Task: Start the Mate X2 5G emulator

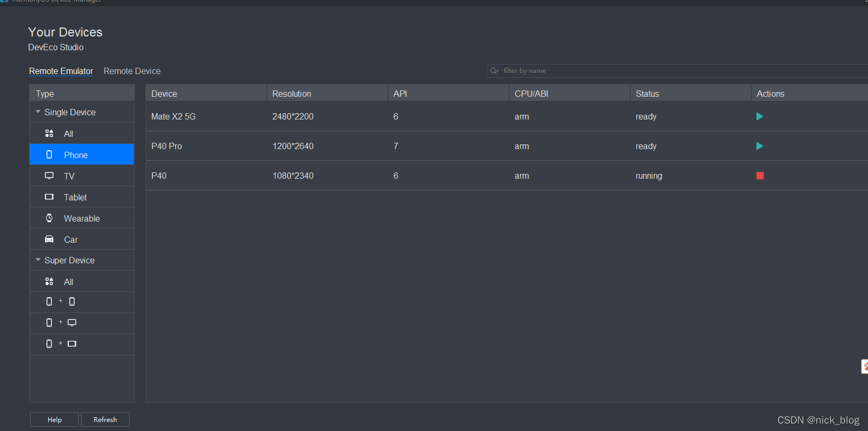Action: point(760,116)
